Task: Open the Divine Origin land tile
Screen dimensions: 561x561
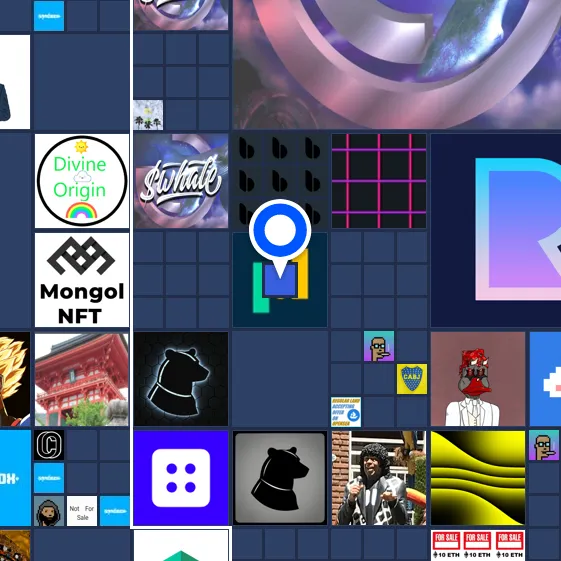Action: pyautogui.click(x=82, y=181)
